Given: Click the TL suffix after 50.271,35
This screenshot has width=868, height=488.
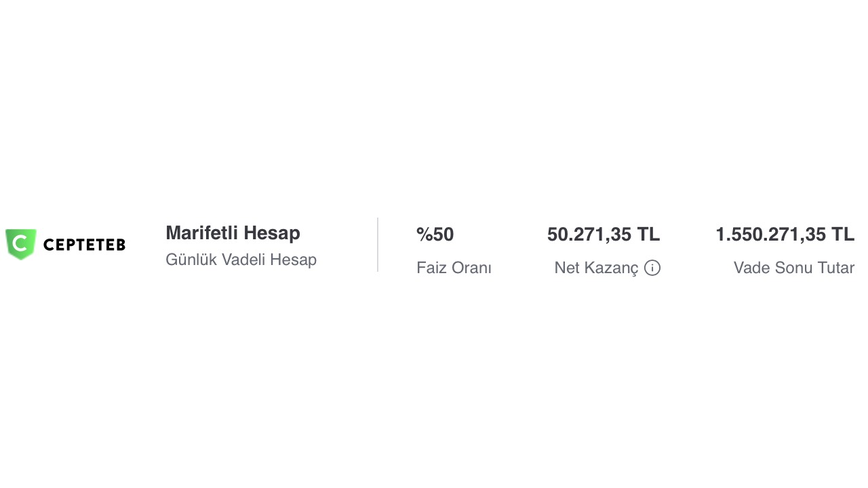Looking at the screenshot, I should click(x=648, y=235).
